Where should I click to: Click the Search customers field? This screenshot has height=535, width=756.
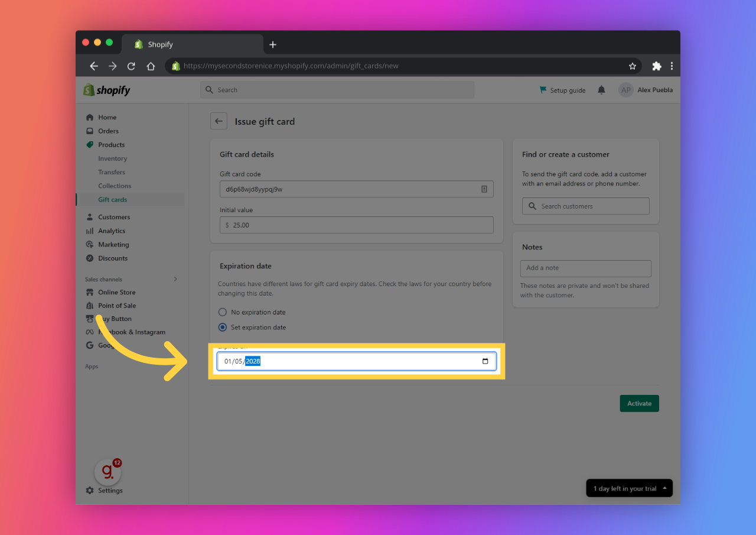click(x=585, y=206)
